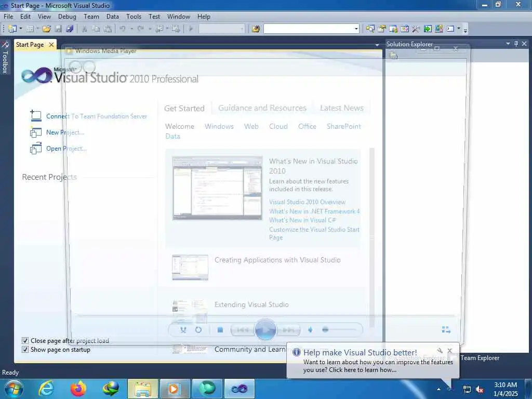Expand the Redo history dropdown arrow
Screen dimensions: 532x399
point(149,29)
